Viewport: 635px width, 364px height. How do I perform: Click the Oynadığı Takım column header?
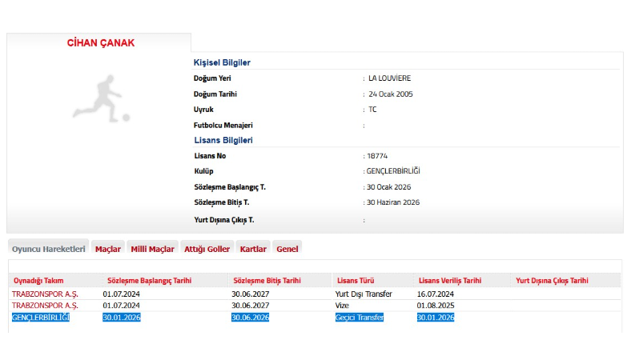click(x=38, y=281)
